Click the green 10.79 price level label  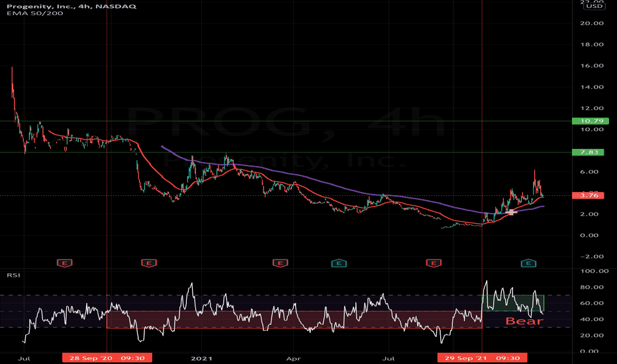point(591,121)
